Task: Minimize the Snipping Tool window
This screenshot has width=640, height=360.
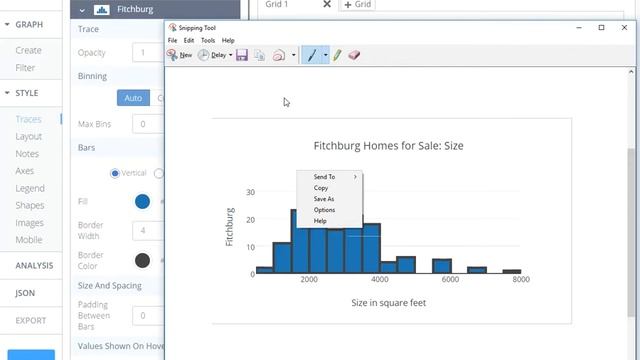Action: pyautogui.click(x=579, y=28)
